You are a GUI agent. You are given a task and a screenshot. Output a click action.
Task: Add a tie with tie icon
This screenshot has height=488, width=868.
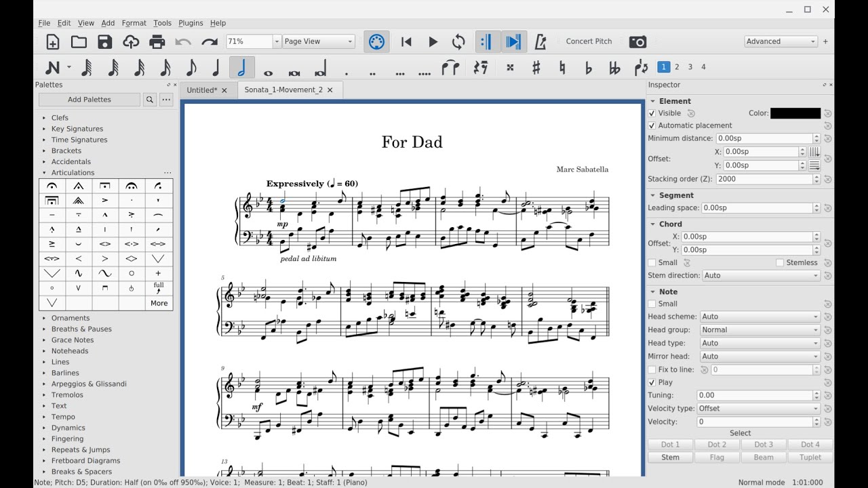click(450, 68)
